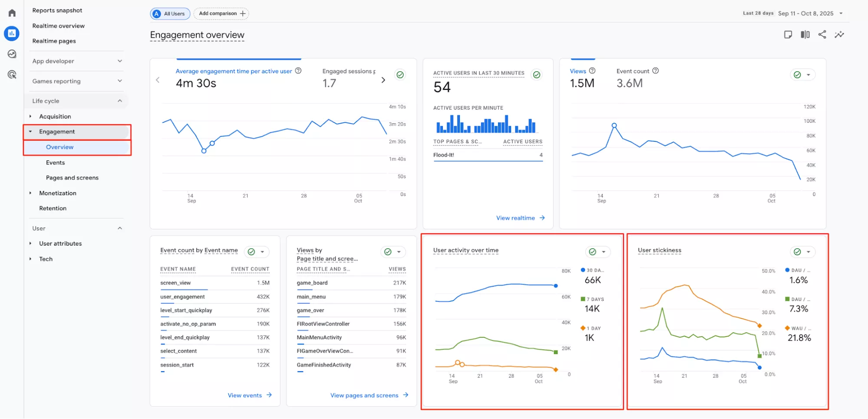
Task: Click help icon next to Event count
Action: [656, 71]
